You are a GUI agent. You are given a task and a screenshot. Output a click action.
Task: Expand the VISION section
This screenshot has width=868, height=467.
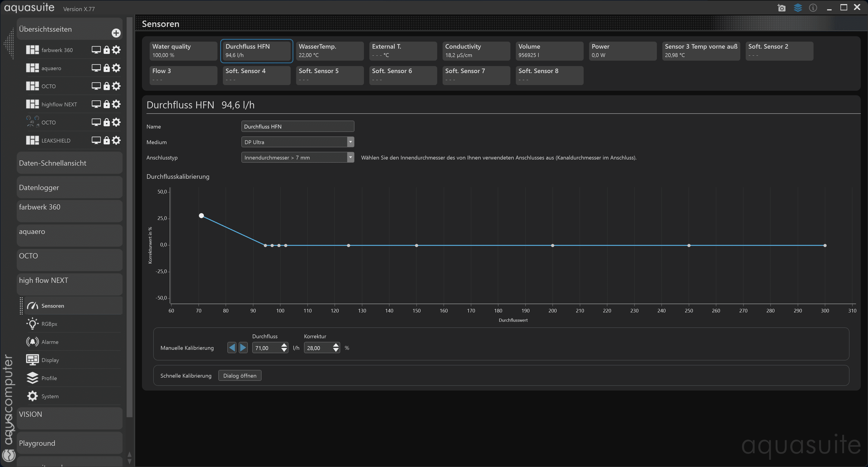[x=69, y=418]
